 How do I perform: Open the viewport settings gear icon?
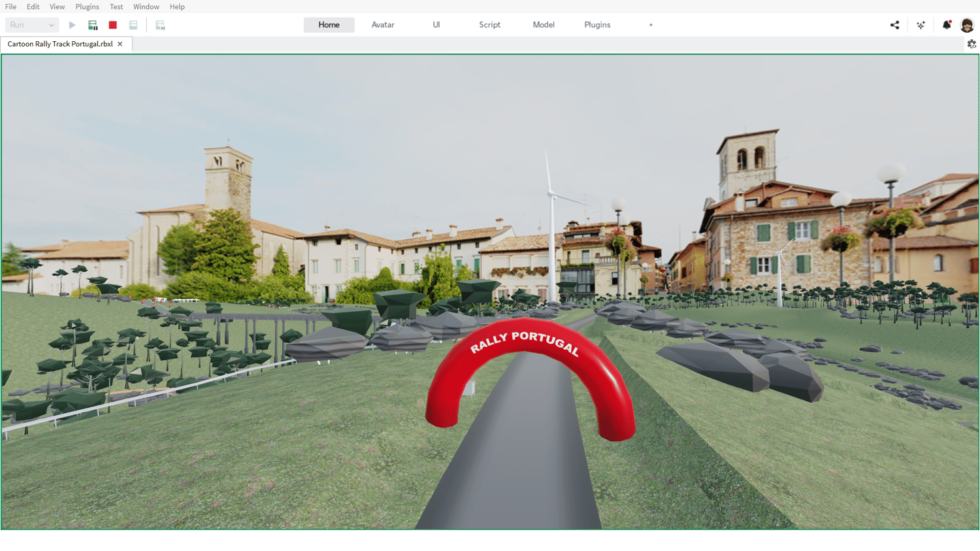[972, 44]
